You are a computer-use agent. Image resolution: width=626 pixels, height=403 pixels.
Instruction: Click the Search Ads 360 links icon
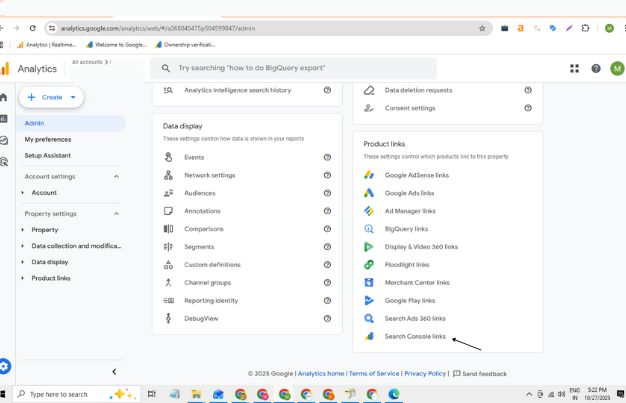(369, 318)
